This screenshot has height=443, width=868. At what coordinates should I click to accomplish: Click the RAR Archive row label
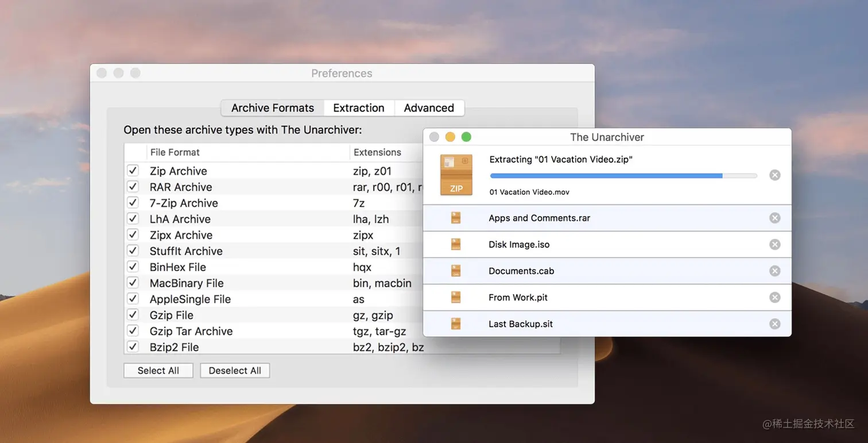(x=181, y=187)
